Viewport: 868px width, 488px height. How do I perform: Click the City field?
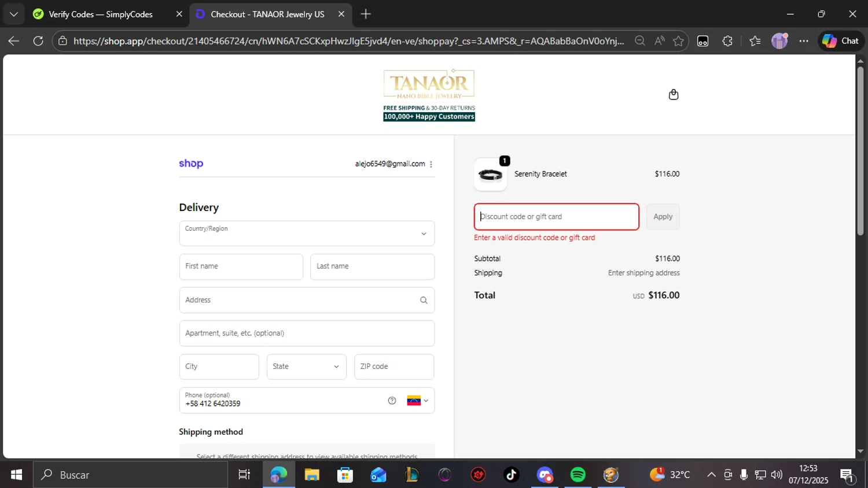click(219, 367)
